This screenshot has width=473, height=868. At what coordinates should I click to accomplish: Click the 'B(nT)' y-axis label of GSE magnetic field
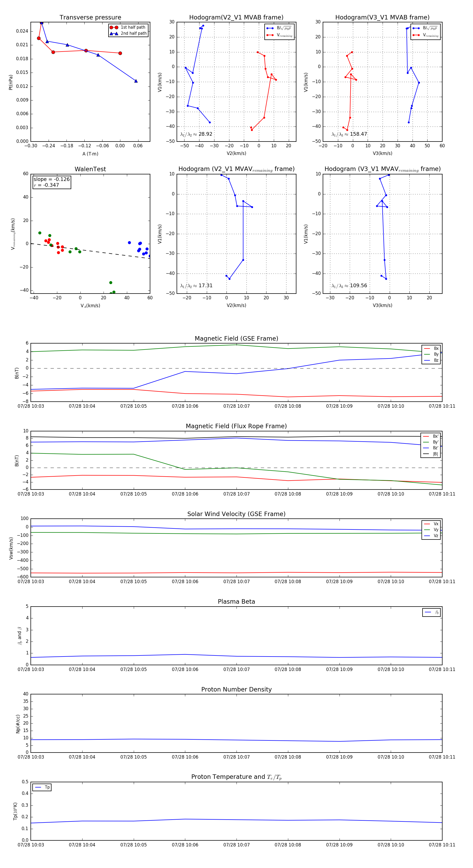click(17, 373)
